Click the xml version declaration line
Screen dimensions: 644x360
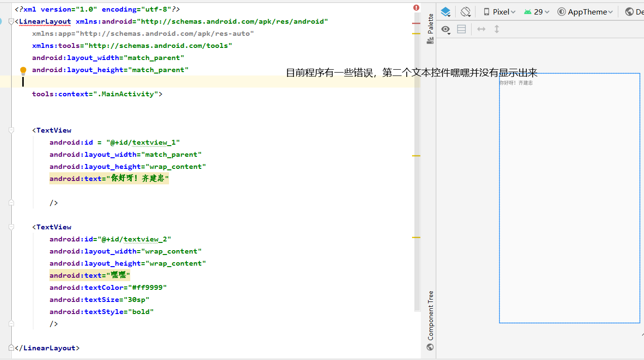coord(97,9)
